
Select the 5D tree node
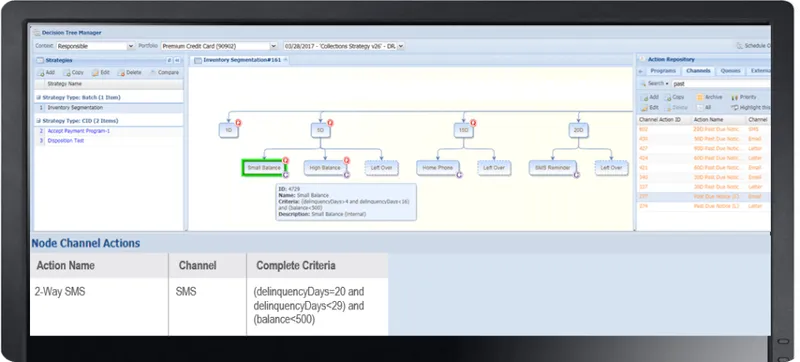[320, 131]
